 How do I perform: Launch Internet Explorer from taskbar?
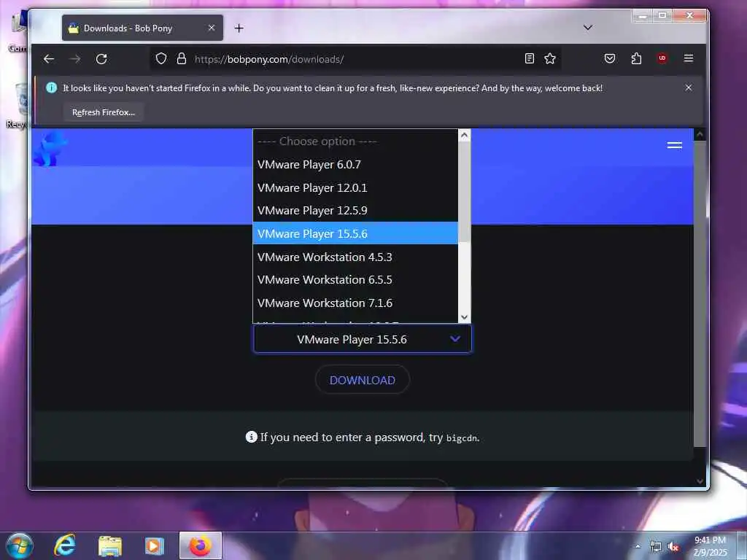[65, 545]
